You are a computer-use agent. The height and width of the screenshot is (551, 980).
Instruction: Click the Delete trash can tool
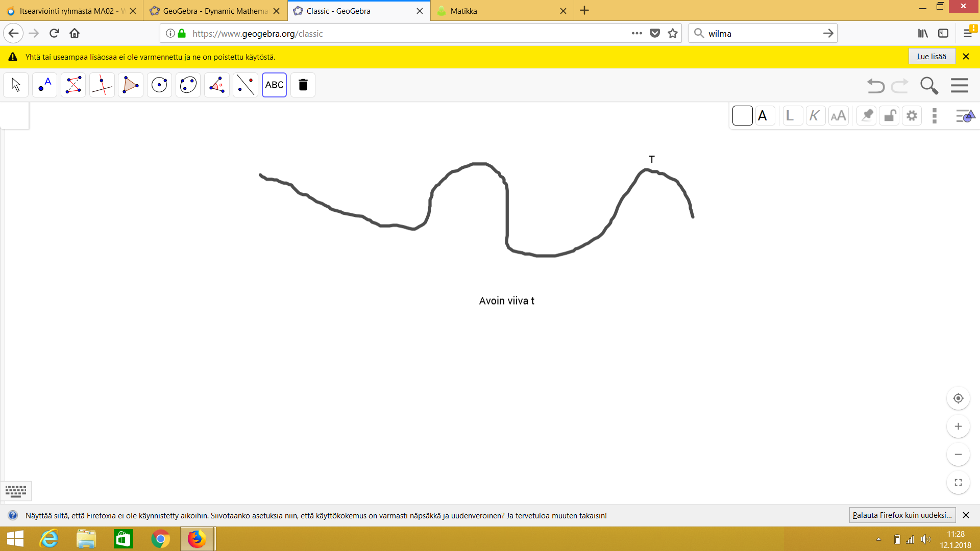coord(303,85)
